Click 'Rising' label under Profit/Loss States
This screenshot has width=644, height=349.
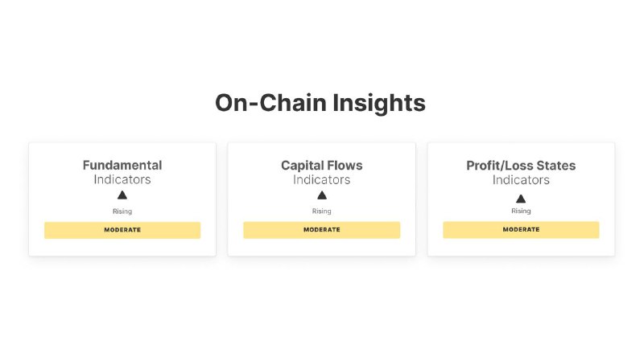(521, 211)
